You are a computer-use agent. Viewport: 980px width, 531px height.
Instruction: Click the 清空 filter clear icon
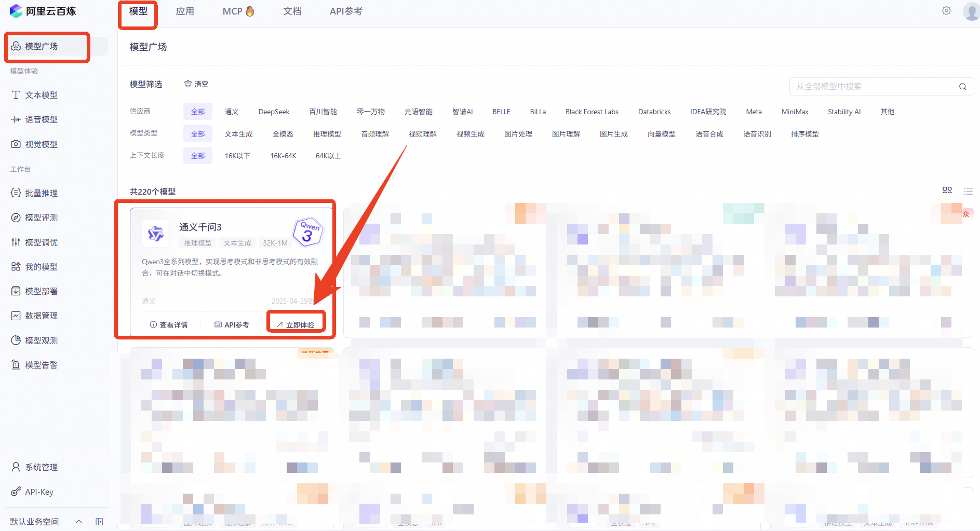coord(188,84)
